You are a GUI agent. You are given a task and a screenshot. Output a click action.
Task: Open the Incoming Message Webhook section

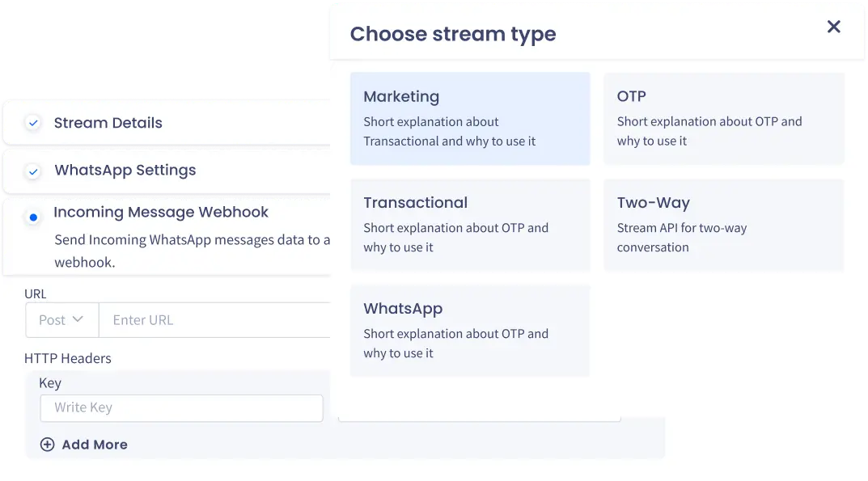point(161,213)
